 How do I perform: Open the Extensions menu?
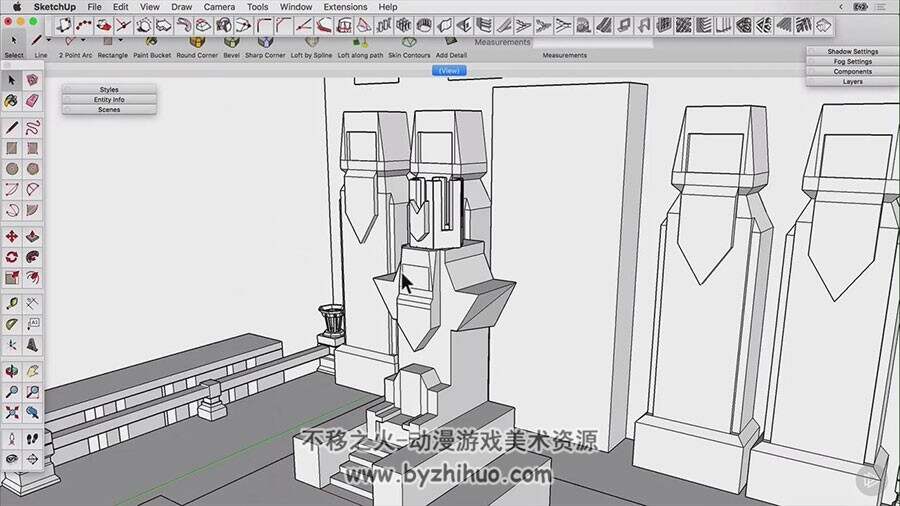345,7
